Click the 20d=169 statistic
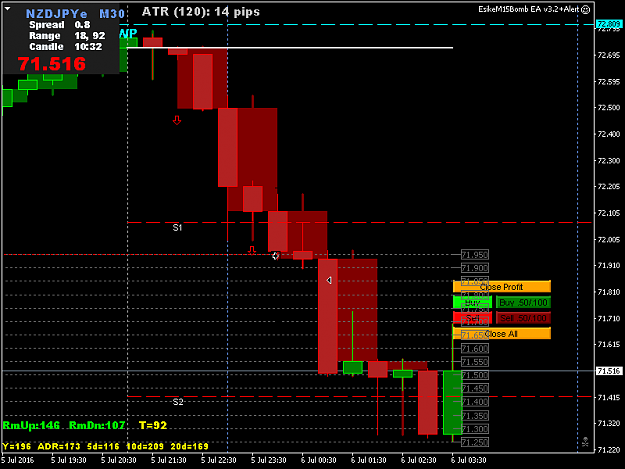 tap(189, 446)
